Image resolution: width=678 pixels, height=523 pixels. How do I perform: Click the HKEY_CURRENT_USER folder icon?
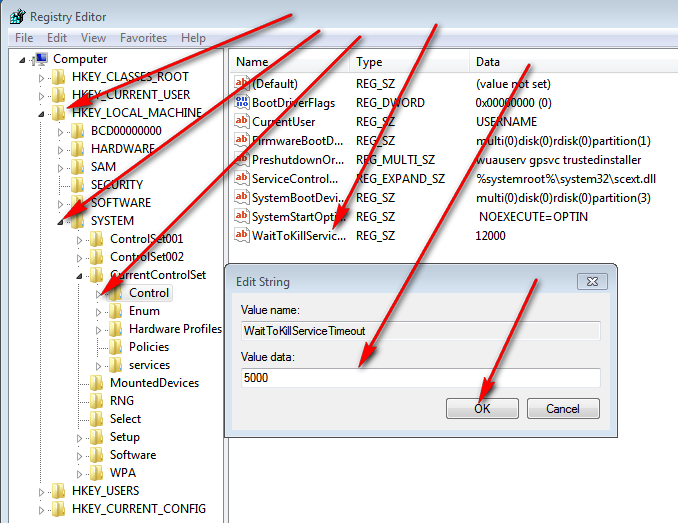(x=58, y=95)
